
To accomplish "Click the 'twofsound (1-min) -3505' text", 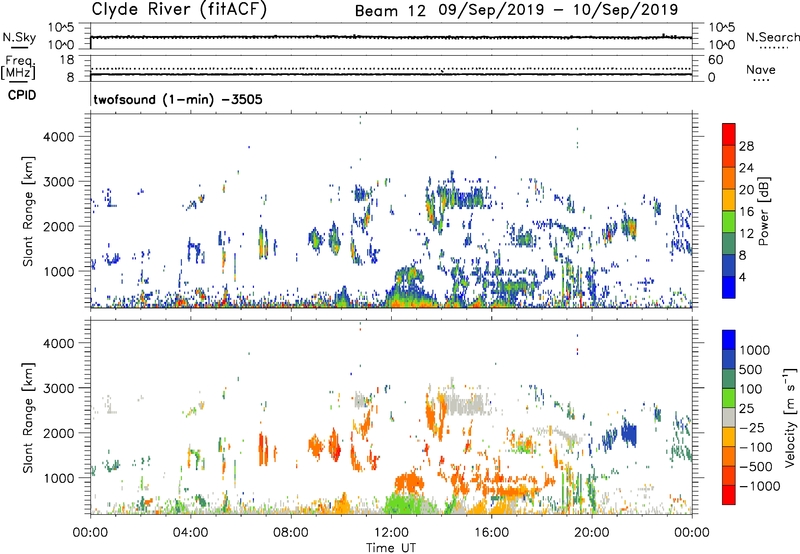I will pos(178,99).
